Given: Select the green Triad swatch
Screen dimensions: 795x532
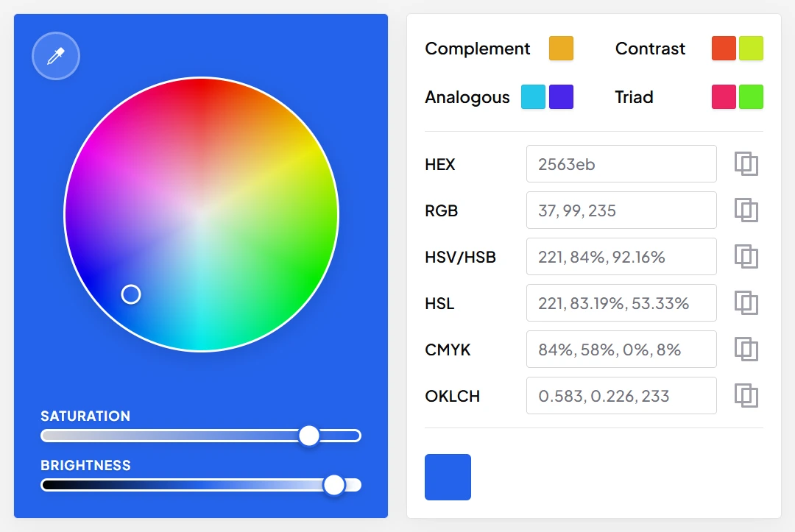Looking at the screenshot, I should click(x=751, y=97).
